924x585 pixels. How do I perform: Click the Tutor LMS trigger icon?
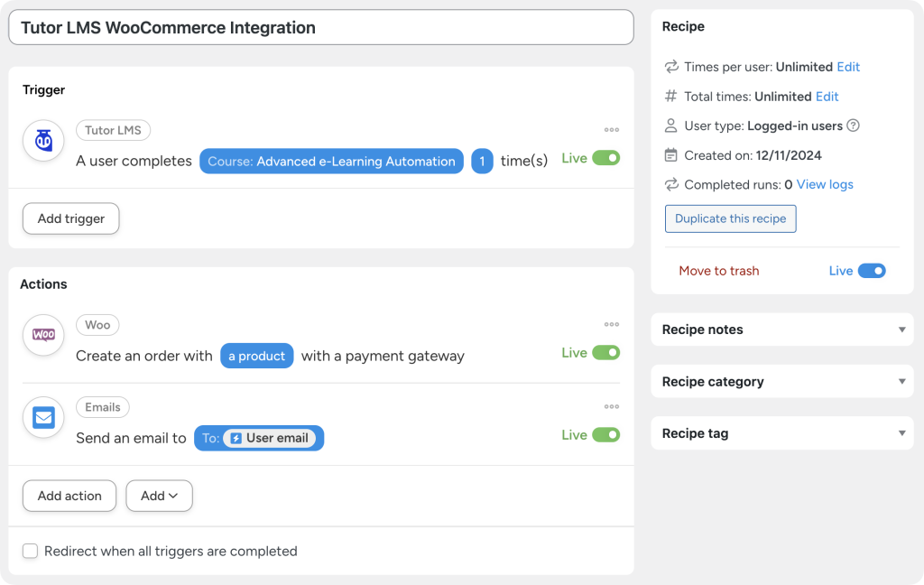point(42,141)
